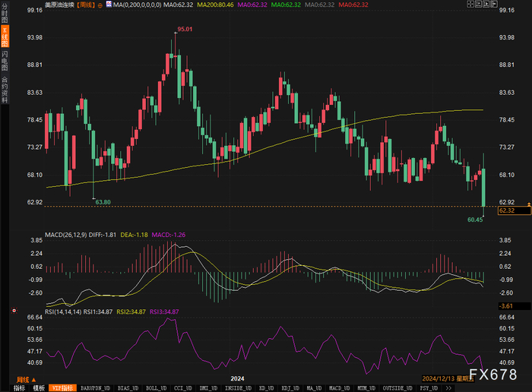This screenshot has width=532, height=392.
Task: Switch to the 指标 bottom tab
Action: (x=19, y=388)
